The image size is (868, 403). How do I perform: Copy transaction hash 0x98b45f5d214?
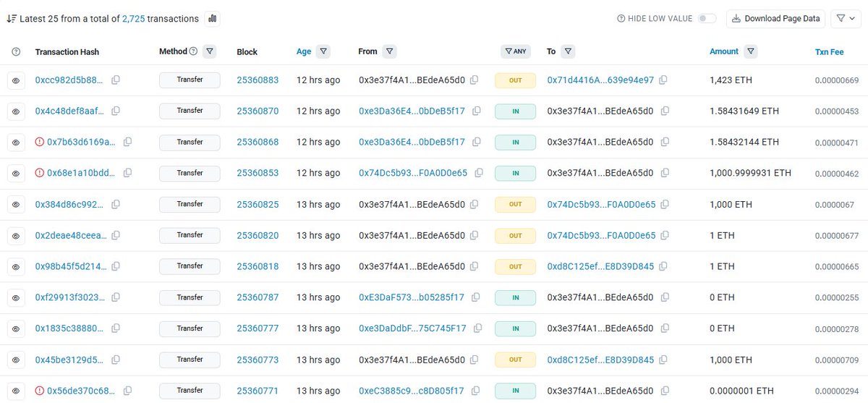116,266
